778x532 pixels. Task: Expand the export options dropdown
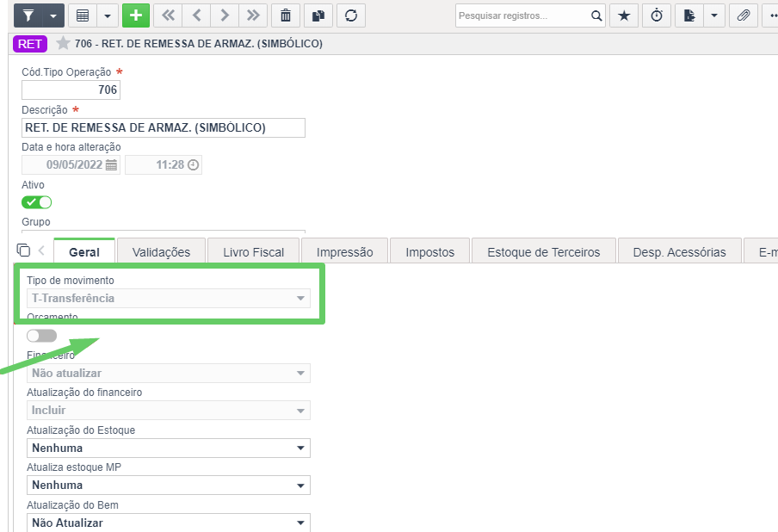[x=714, y=15]
